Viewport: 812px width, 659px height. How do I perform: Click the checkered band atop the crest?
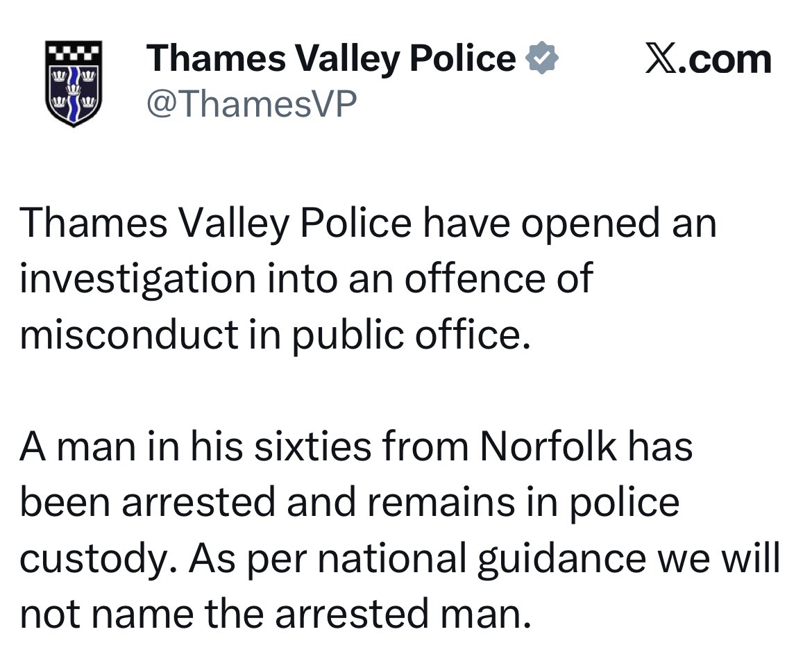(x=74, y=51)
